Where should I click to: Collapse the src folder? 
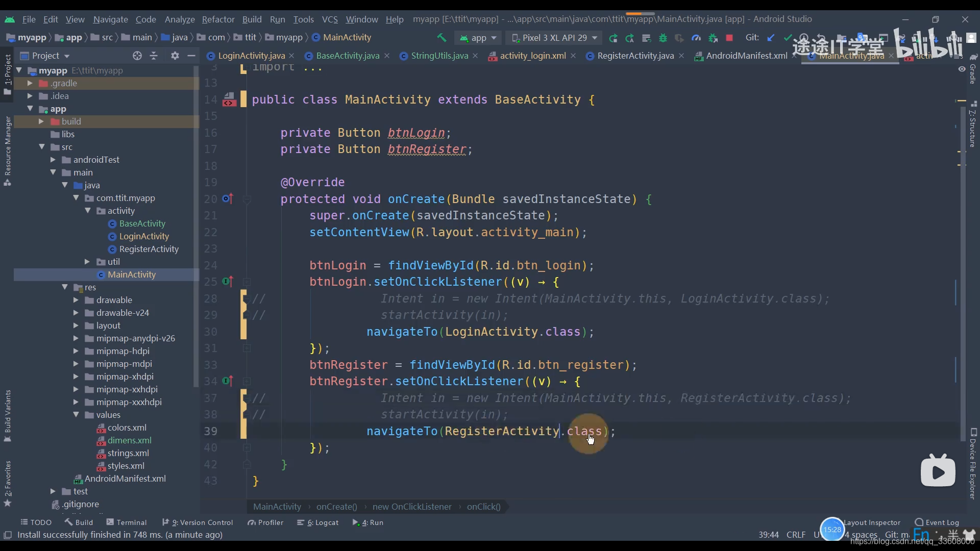[42, 147]
